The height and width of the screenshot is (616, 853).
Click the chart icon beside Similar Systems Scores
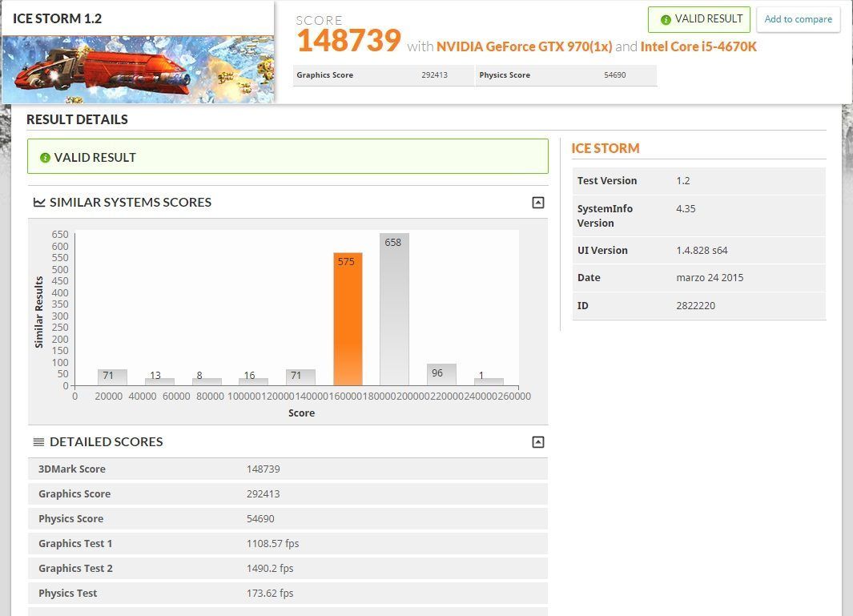[39, 203]
